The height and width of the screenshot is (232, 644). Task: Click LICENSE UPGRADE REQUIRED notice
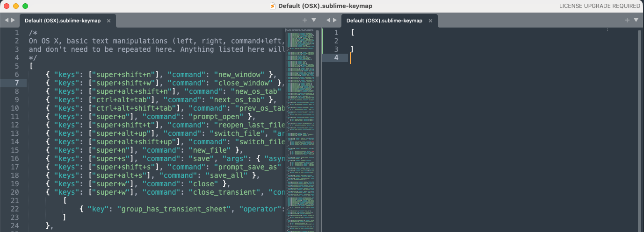click(600, 6)
